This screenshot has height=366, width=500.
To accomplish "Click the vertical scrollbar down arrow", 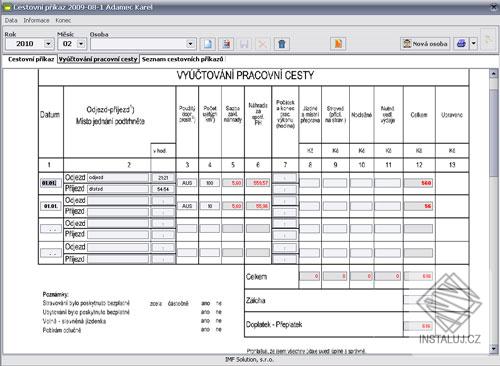I will point(494,349).
